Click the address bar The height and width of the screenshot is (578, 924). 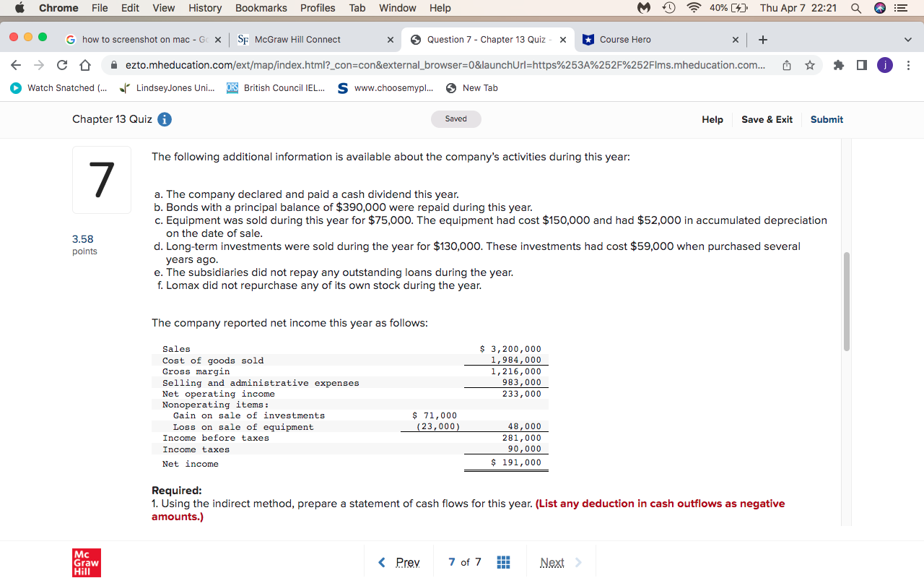[x=433, y=64]
